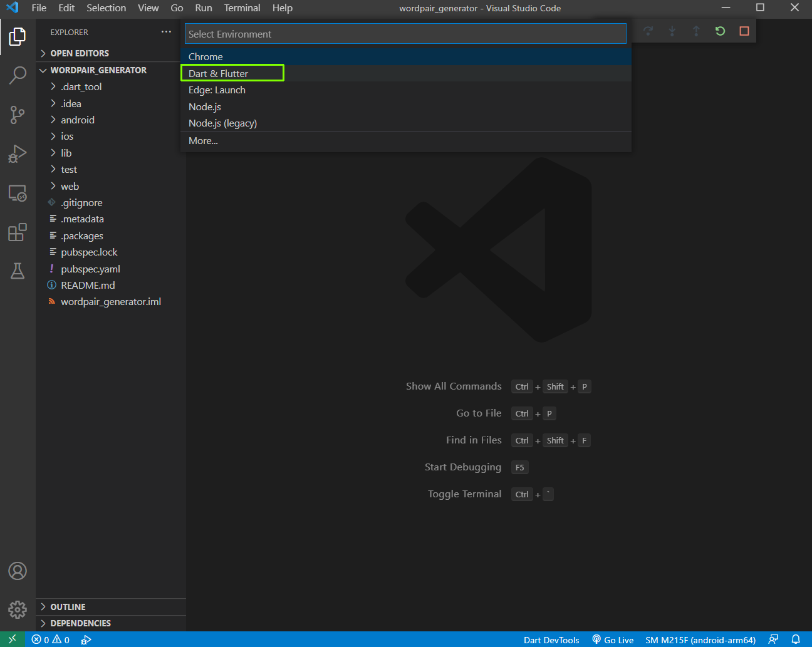Select Dart & Flutter environment
The image size is (812, 647).
coord(406,73)
